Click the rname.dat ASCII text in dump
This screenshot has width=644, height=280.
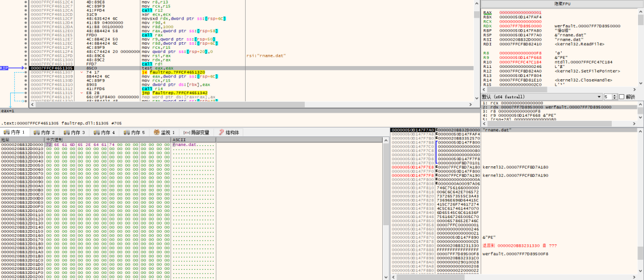(184, 145)
